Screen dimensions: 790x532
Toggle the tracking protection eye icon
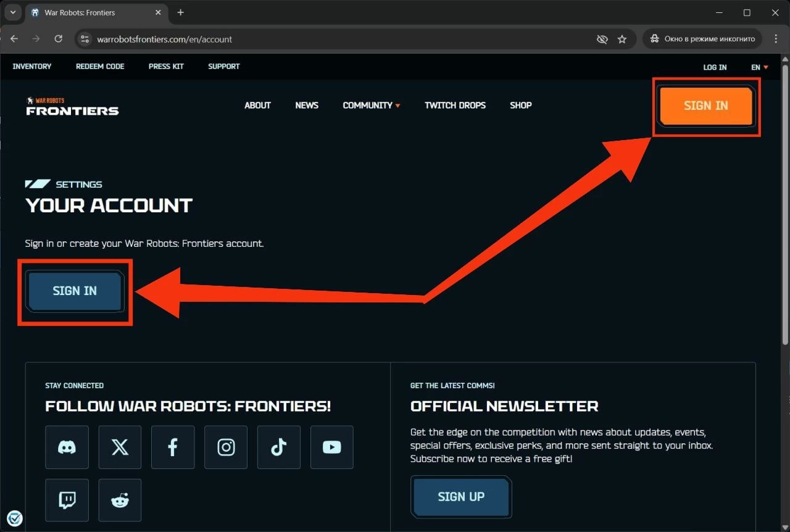point(602,39)
